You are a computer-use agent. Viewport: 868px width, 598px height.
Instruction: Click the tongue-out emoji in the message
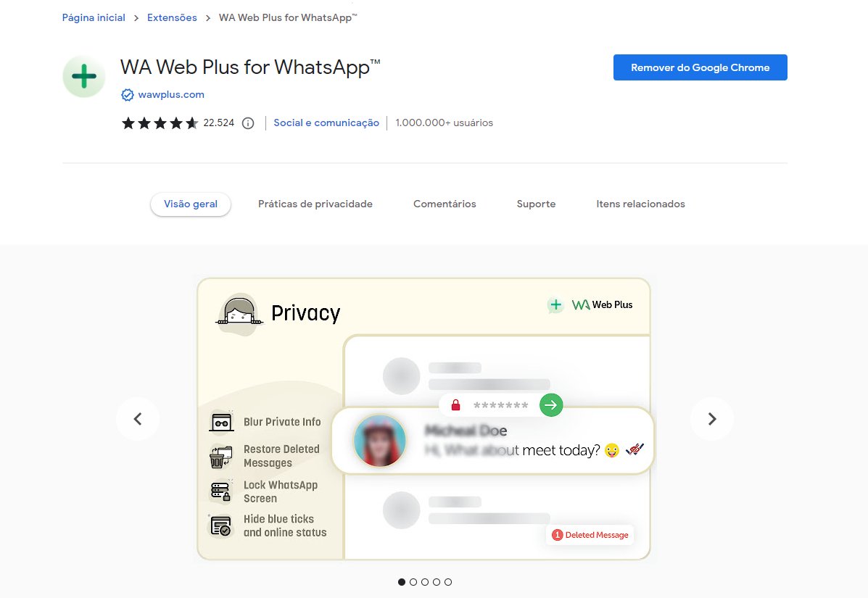tap(612, 451)
